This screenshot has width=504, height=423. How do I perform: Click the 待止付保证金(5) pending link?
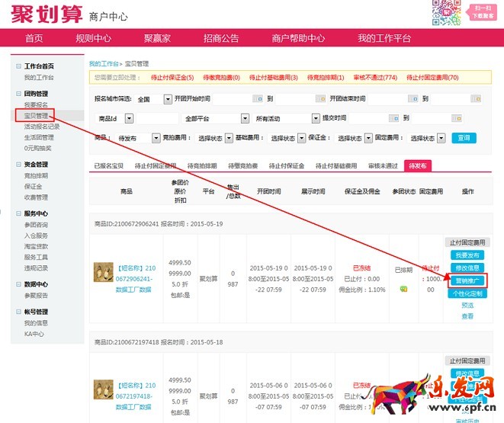click(x=172, y=77)
